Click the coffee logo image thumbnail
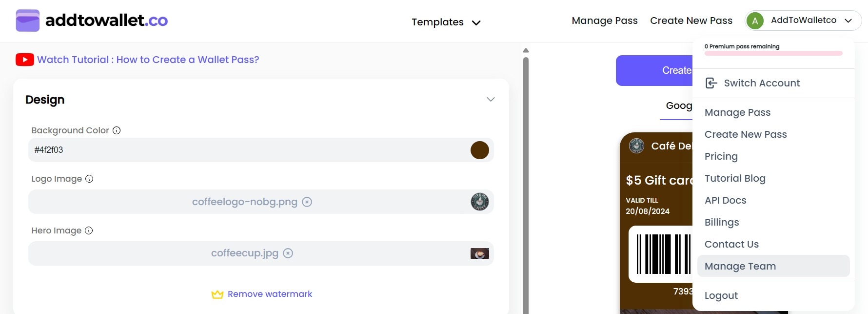The image size is (868, 314). pos(479,202)
